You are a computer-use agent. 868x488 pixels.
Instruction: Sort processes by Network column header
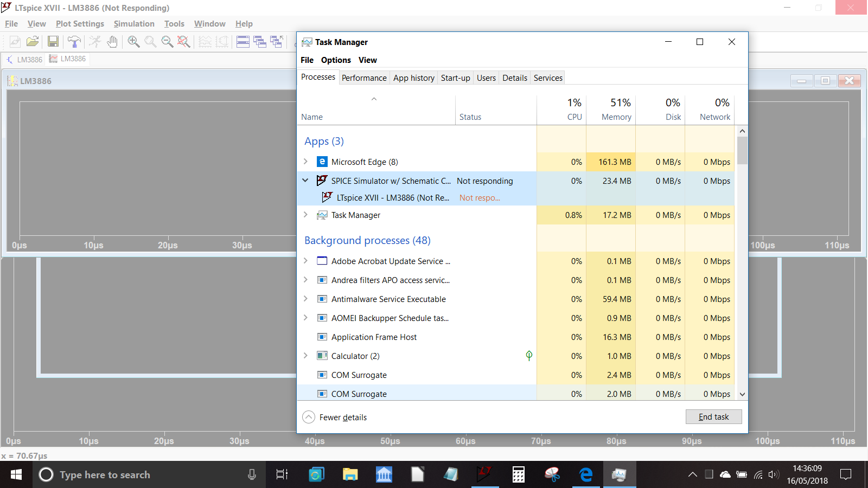[x=710, y=110]
